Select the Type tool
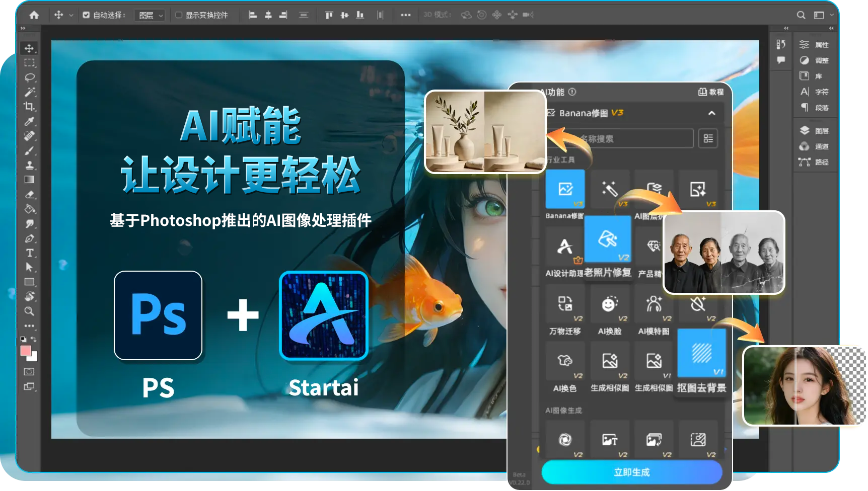 (x=30, y=253)
